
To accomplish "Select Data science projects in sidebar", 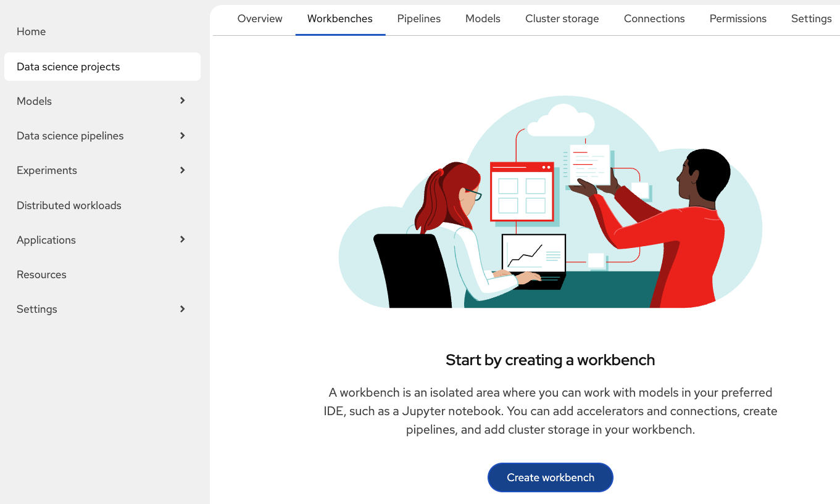I will click(x=69, y=67).
